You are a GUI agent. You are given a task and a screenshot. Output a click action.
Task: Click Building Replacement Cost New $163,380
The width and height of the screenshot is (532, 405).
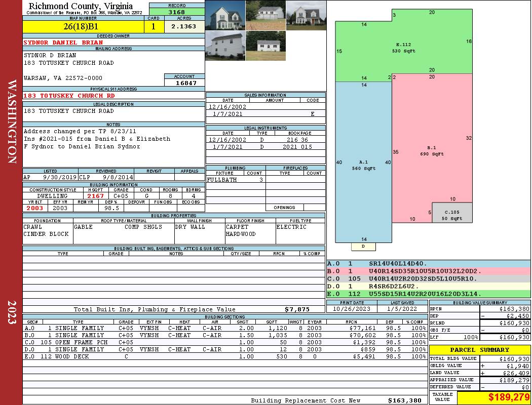click(405, 400)
